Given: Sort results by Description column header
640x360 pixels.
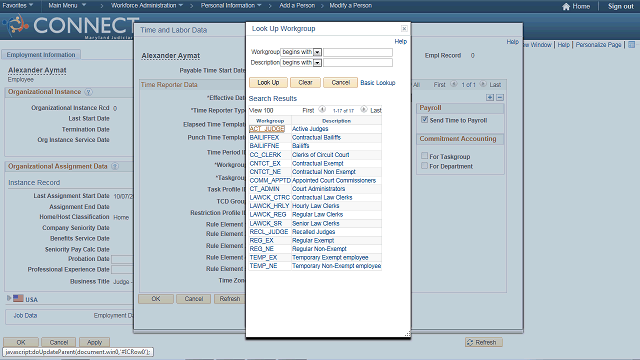Looking at the screenshot, I should click(x=336, y=121).
